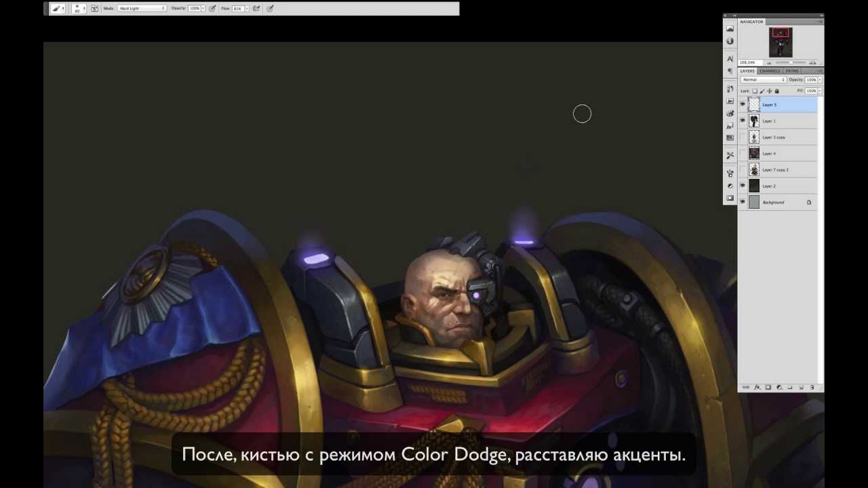
Task: Click the layer Fill value field
Action: [812, 91]
